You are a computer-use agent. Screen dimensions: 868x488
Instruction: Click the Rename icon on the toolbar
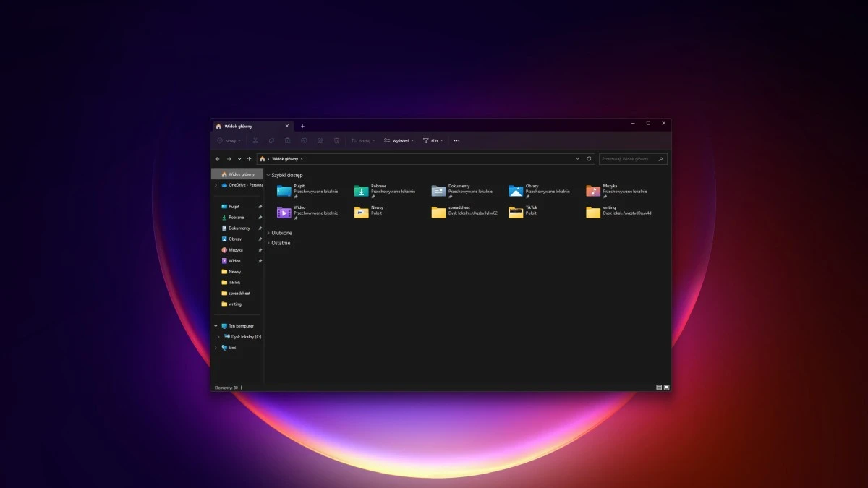tap(305, 140)
